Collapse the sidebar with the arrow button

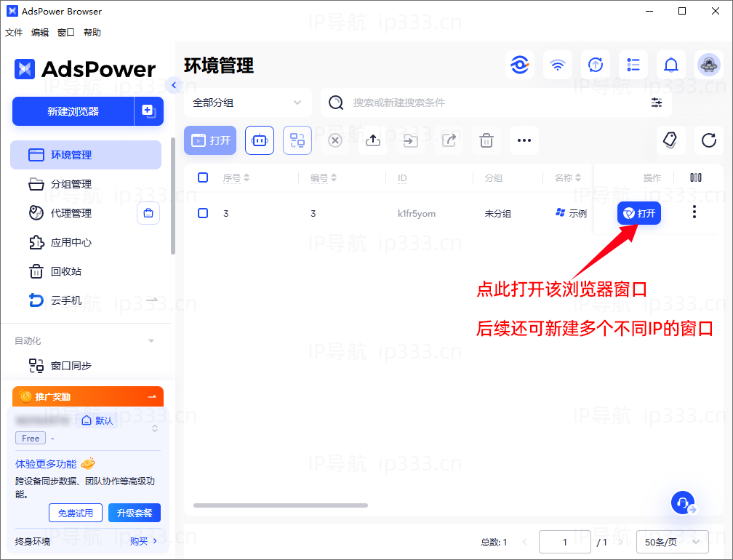tap(174, 85)
